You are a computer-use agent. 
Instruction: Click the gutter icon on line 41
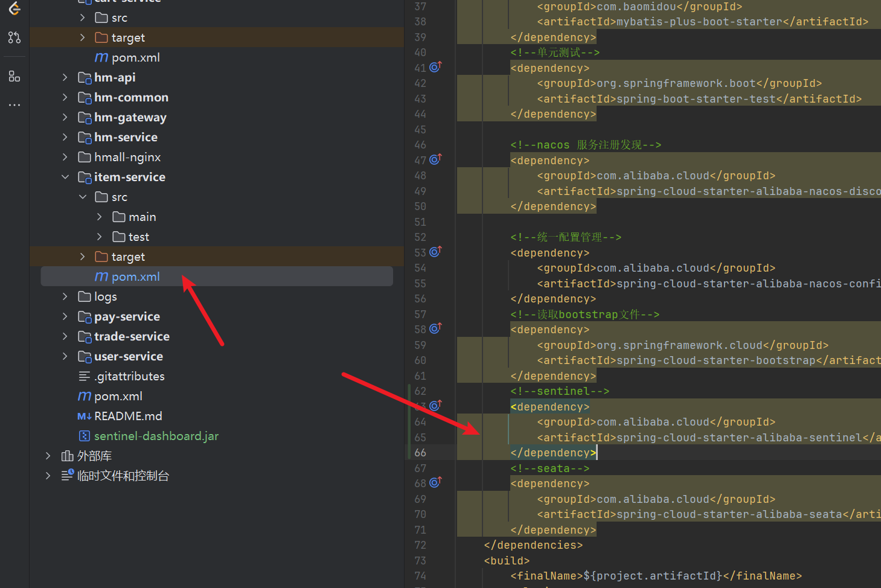[435, 67]
